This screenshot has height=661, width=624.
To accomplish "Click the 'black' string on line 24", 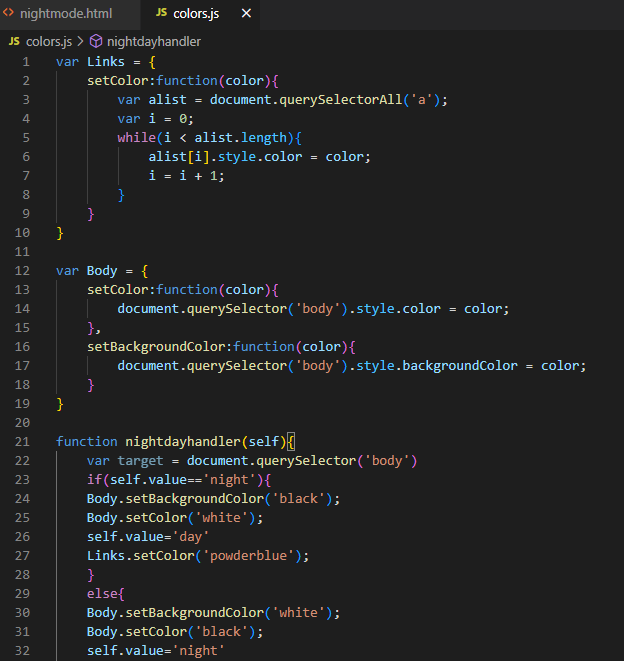I will [x=299, y=499].
